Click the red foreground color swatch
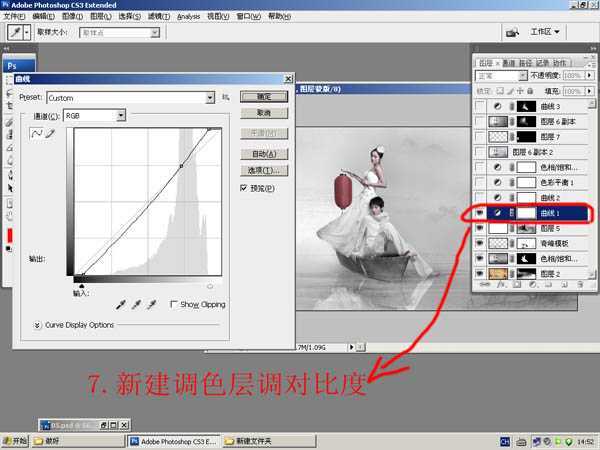 point(10,235)
